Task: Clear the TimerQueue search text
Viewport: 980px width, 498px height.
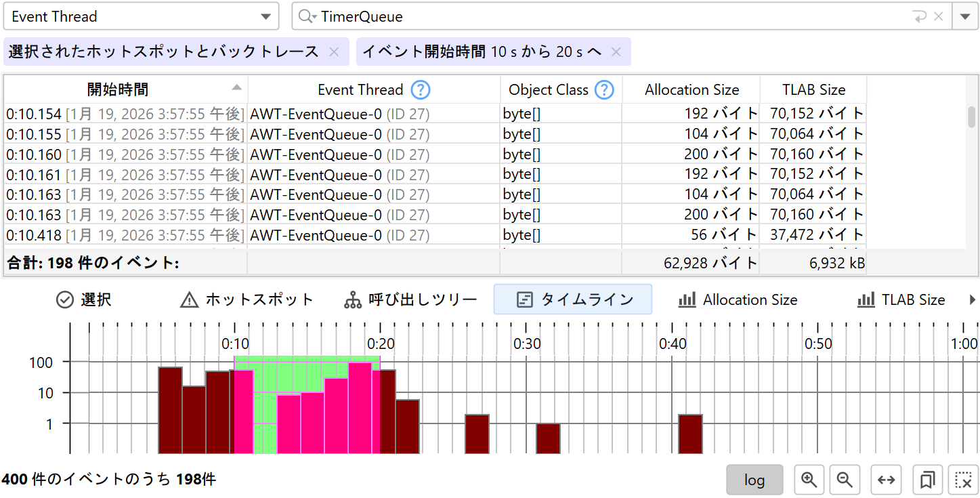Action: click(x=938, y=17)
